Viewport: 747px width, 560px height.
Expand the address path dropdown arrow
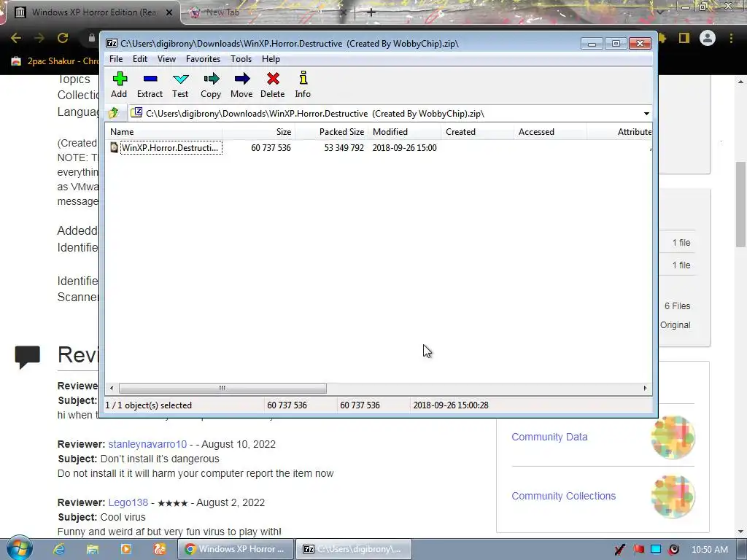click(646, 114)
